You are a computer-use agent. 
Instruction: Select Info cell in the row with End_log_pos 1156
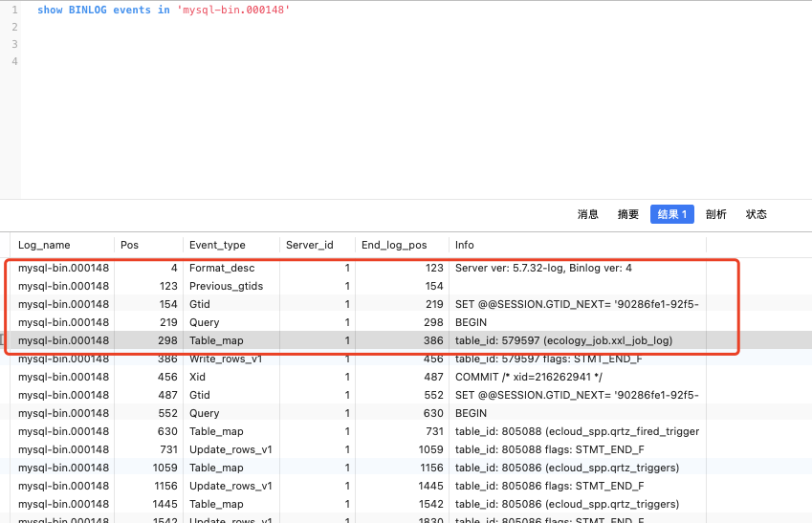coord(567,468)
